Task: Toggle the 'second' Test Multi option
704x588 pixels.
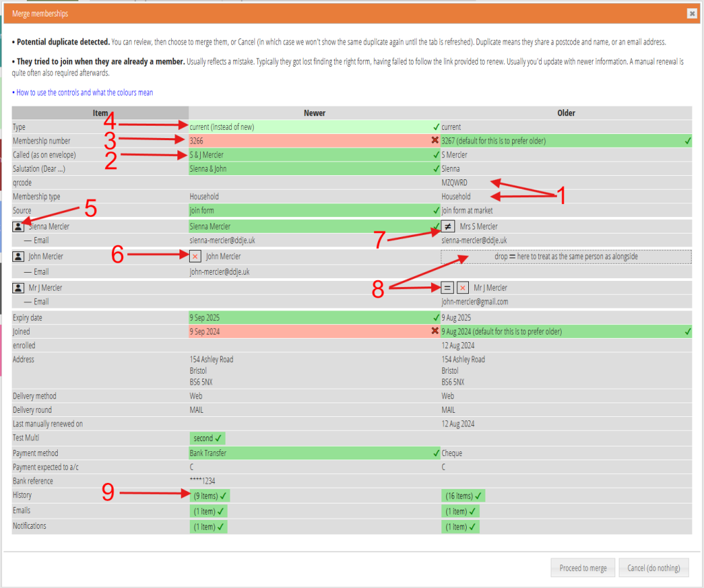Action: pyautogui.click(x=207, y=438)
